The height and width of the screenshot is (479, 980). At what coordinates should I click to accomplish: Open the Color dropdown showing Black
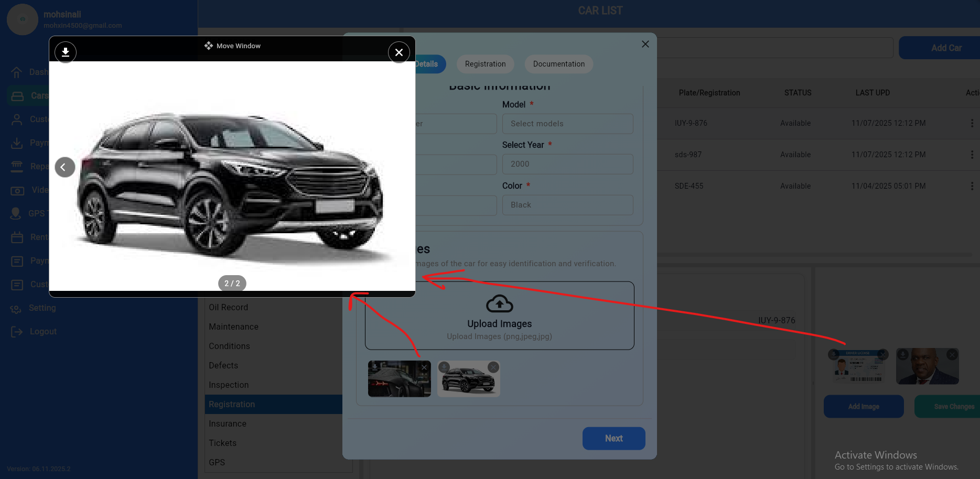pyautogui.click(x=567, y=205)
